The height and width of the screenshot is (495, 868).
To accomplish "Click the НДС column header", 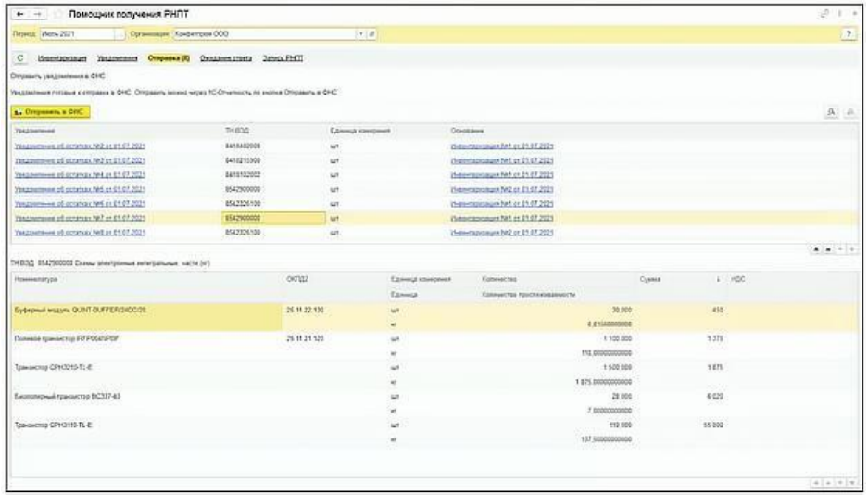I will 738,280.
